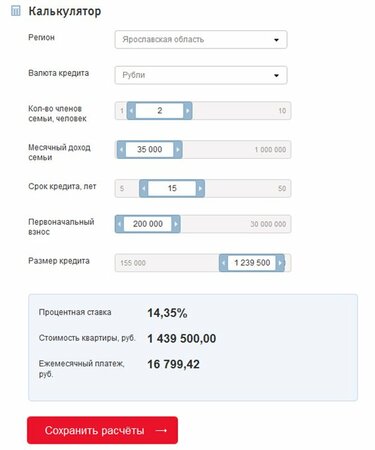
Task: Increase loan term years with right arrow
Action: pos(200,188)
